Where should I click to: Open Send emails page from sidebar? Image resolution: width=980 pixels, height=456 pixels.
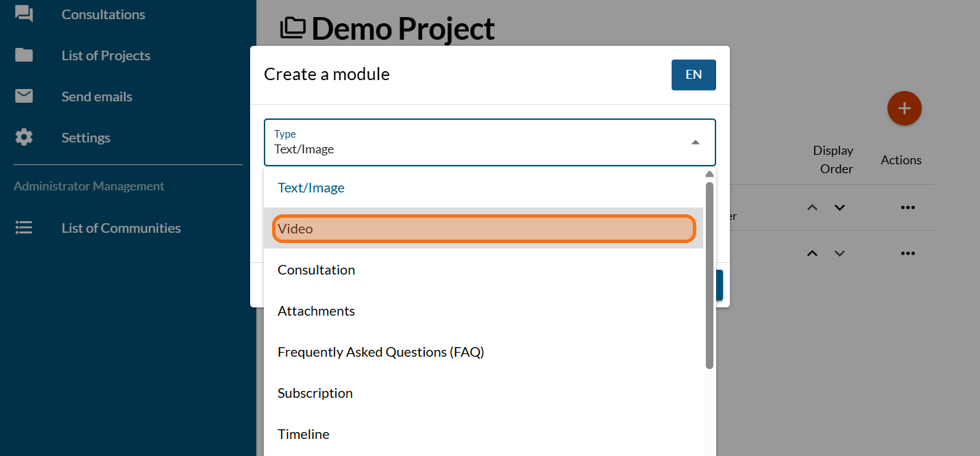[97, 97]
